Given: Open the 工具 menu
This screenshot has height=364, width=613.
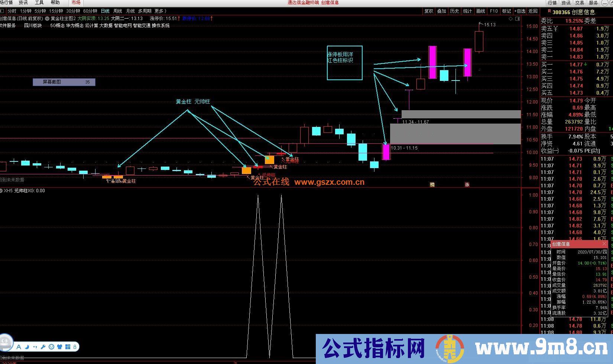Looking at the screenshot, I should tap(38, 3).
